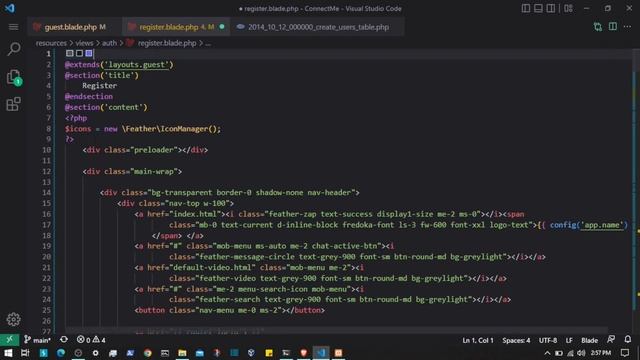Open the Windows Start menu

tap(8, 353)
